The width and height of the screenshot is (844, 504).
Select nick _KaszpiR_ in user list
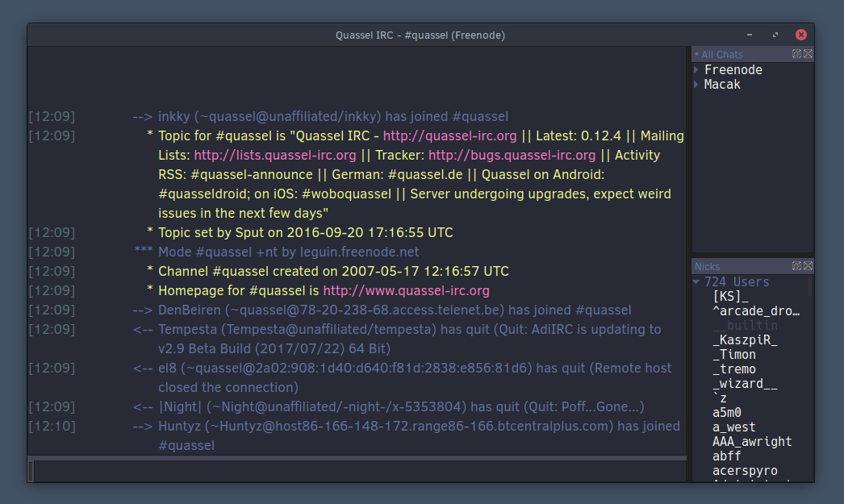[745, 340]
